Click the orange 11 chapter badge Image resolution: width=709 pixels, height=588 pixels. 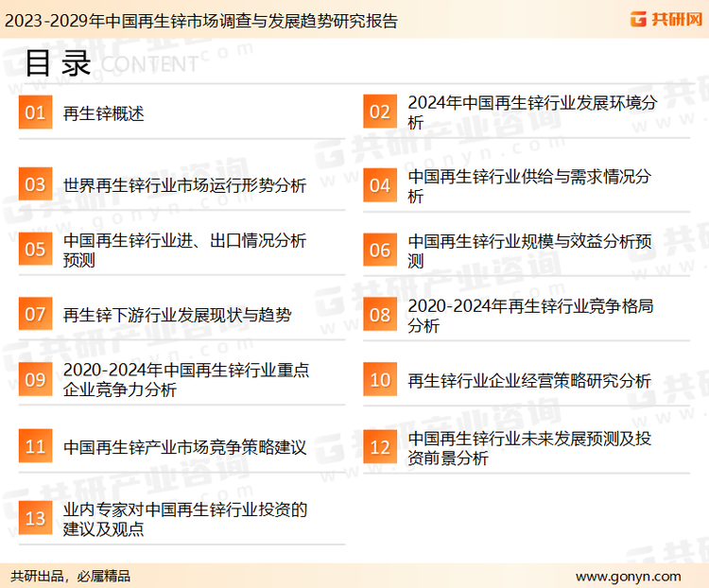point(35,446)
